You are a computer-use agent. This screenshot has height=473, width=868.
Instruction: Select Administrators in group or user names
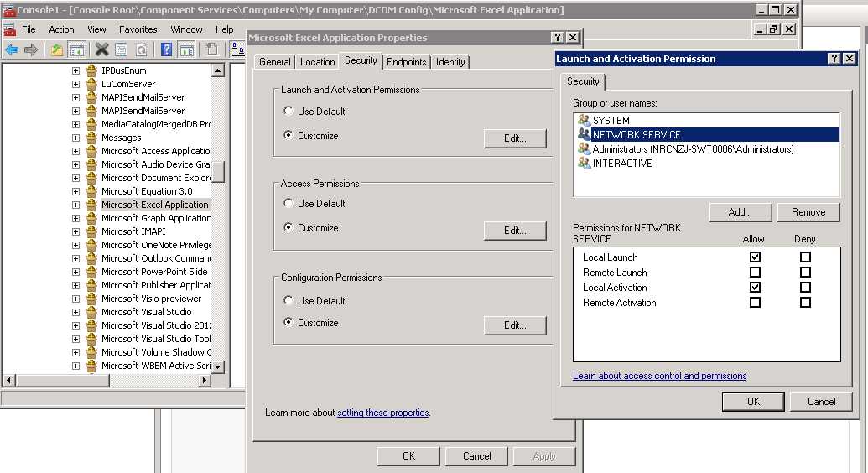click(x=706, y=149)
